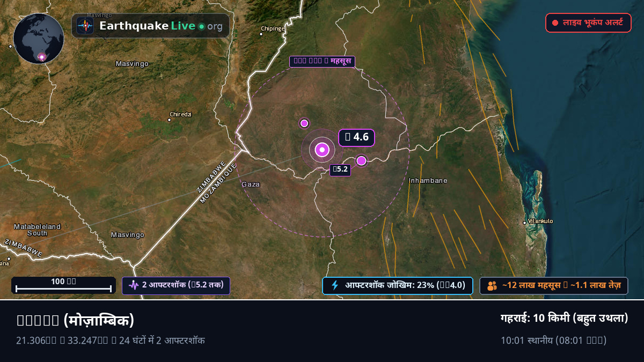The height and width of the screenshot is (362, 644).
Task: Click the orange people icon
Action: point(492,286)
